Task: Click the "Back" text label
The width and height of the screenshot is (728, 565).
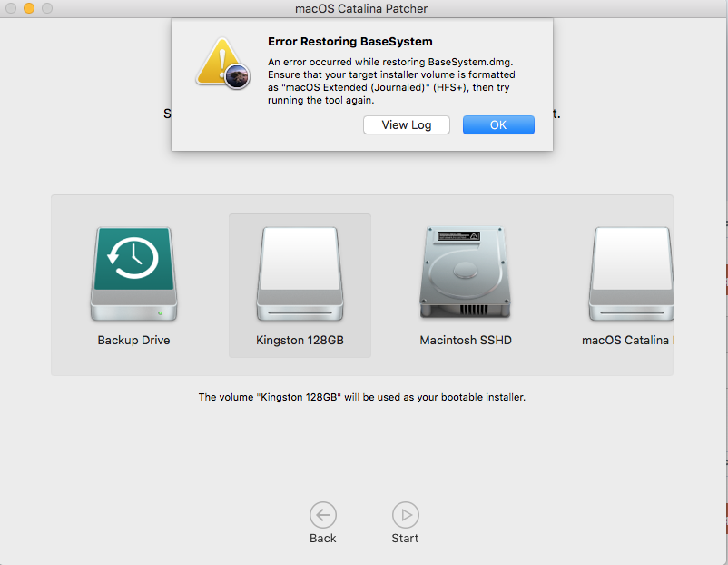Action: tap(322, 538)
